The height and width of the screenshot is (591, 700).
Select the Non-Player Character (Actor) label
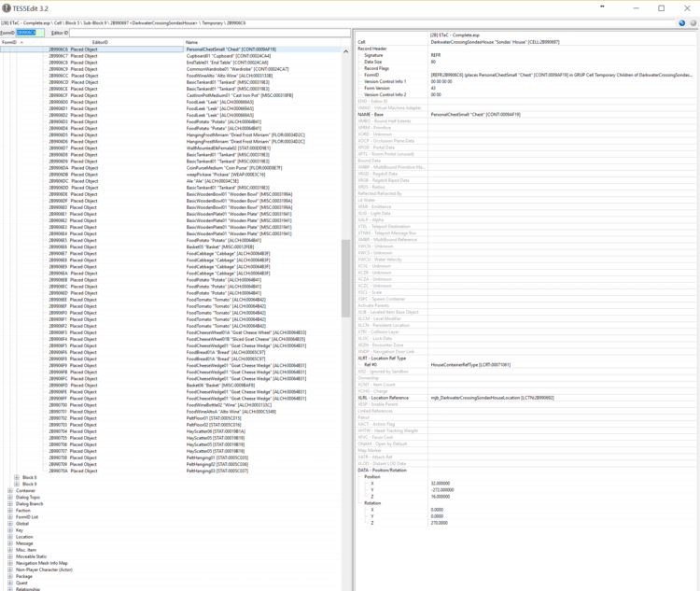click(x=44, y=570)
